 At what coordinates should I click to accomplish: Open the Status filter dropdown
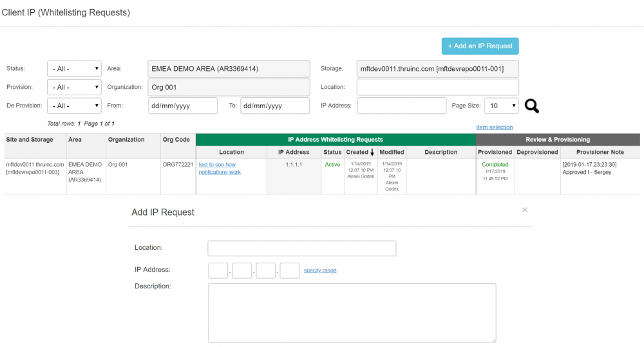click(74, 69)
